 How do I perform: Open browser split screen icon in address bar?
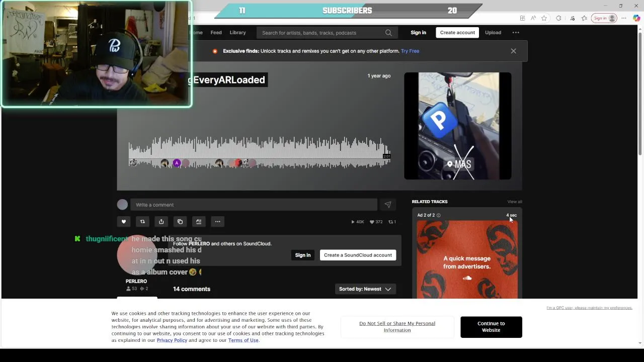tap(522, 18)
